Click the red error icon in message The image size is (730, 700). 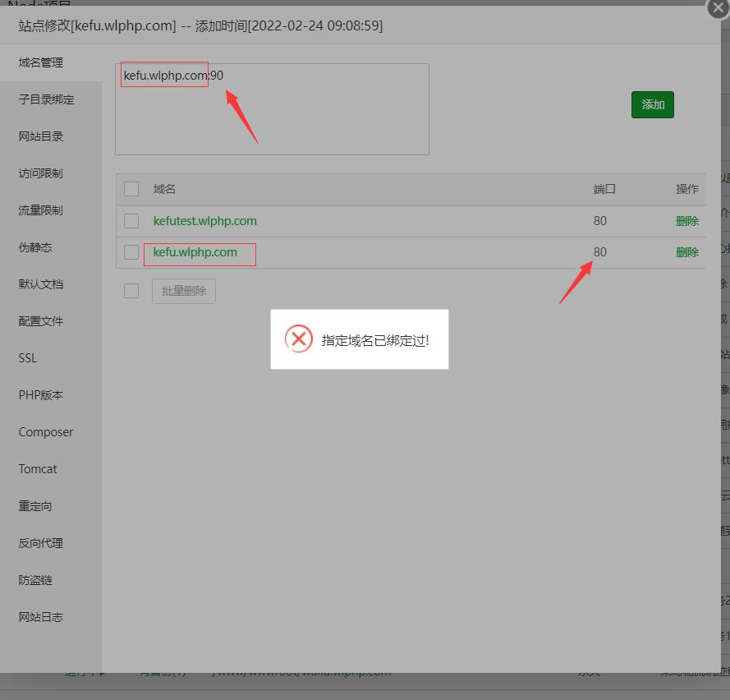[299, 339]
